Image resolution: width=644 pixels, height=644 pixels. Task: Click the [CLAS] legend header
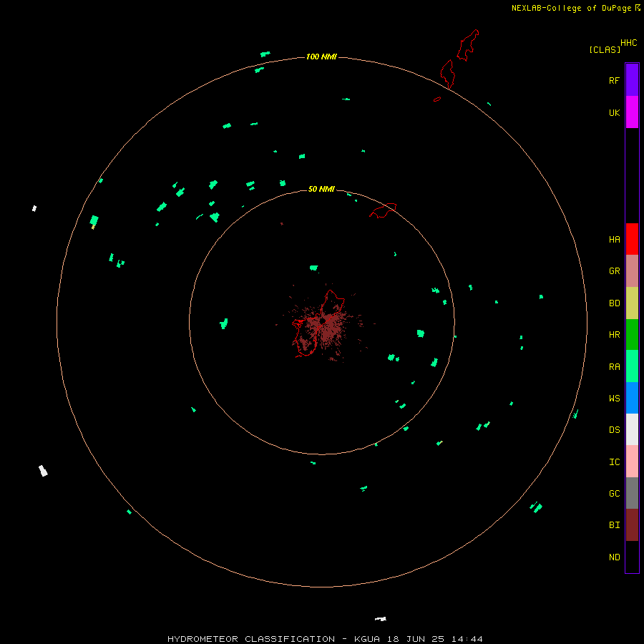pyautogui.click(x=605, y=50)
